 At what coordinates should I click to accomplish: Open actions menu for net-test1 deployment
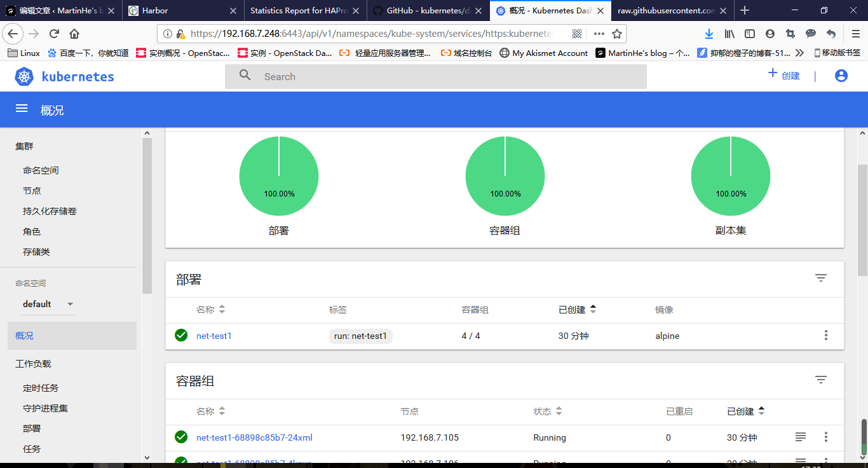click(825, 335)
